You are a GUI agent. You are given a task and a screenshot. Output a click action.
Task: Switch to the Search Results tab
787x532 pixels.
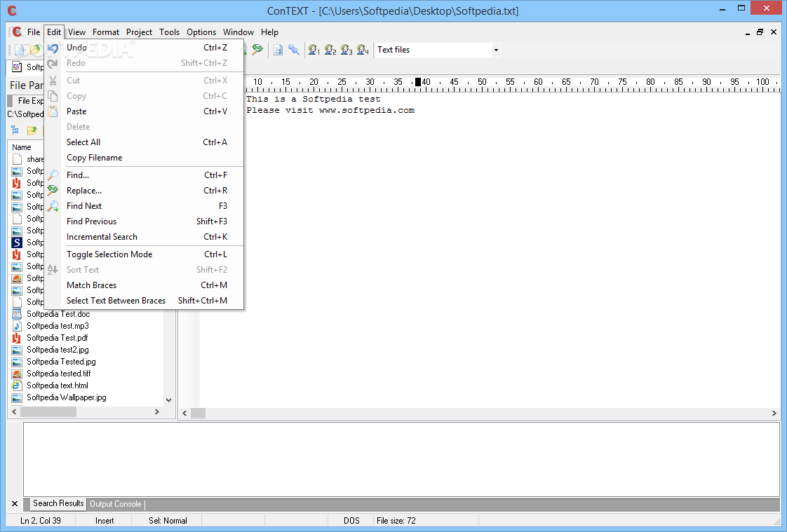click(58, 503)
